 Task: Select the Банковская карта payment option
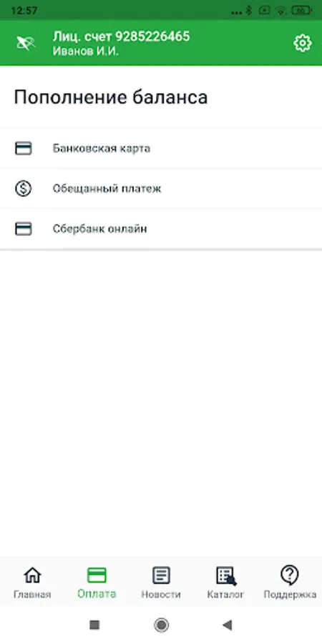(161, 148)
